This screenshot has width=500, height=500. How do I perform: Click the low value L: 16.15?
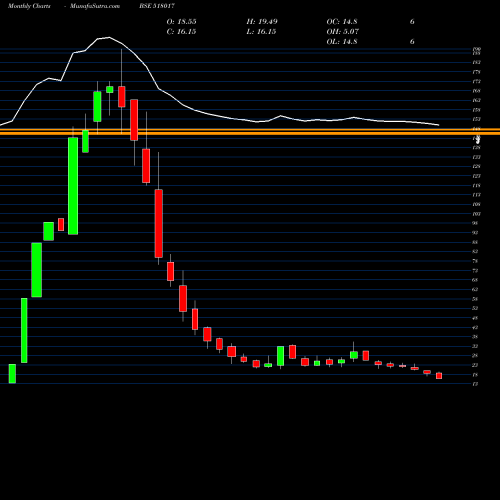262,32
